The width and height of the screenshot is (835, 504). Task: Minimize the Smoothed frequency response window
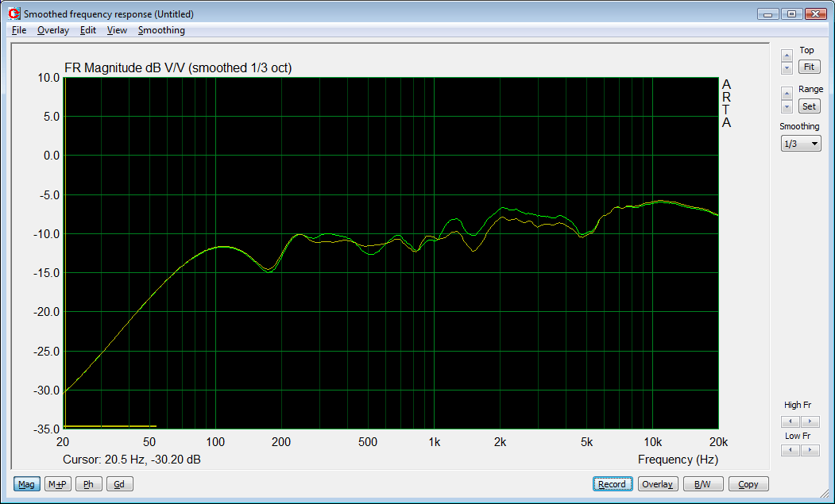[768, 14]
